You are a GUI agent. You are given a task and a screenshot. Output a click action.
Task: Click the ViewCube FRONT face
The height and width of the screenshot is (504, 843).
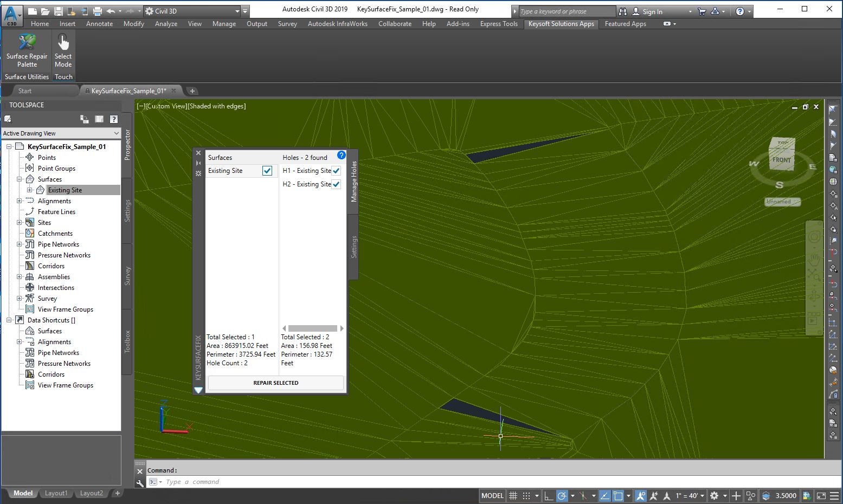tap(781, 160)
